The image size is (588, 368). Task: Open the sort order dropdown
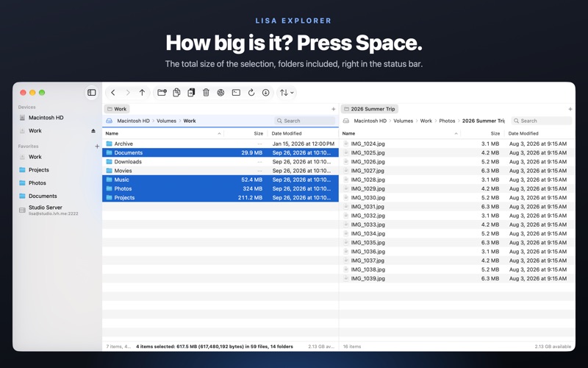(x=287, y=93)
